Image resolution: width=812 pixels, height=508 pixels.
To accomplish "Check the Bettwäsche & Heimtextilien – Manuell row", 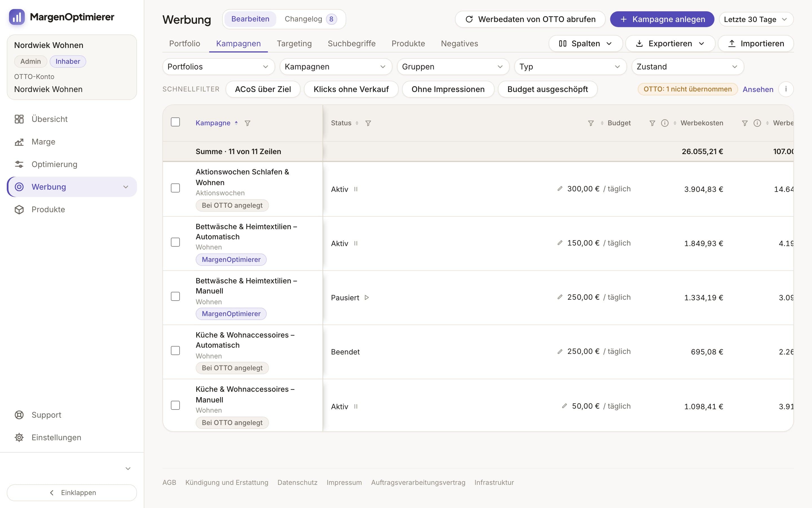I will [175, 296].
